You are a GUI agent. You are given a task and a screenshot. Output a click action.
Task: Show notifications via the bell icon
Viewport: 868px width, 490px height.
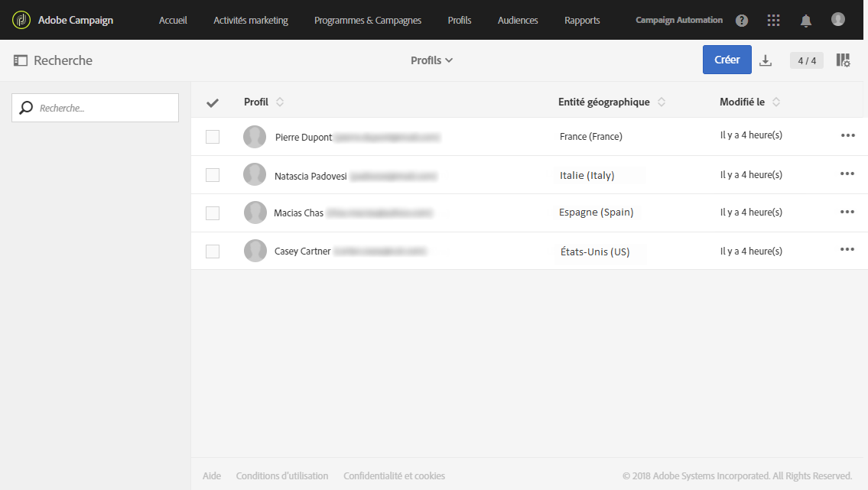(x=806, y=21)
